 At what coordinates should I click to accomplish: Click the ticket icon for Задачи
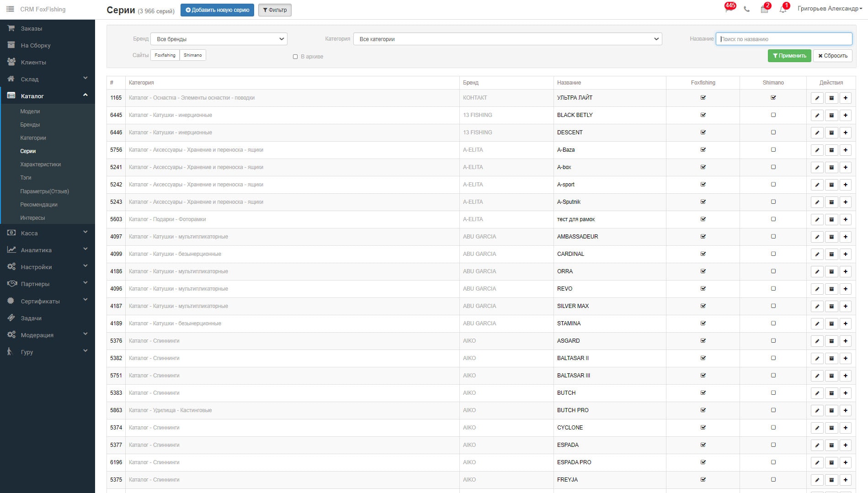tap(11, 318)
